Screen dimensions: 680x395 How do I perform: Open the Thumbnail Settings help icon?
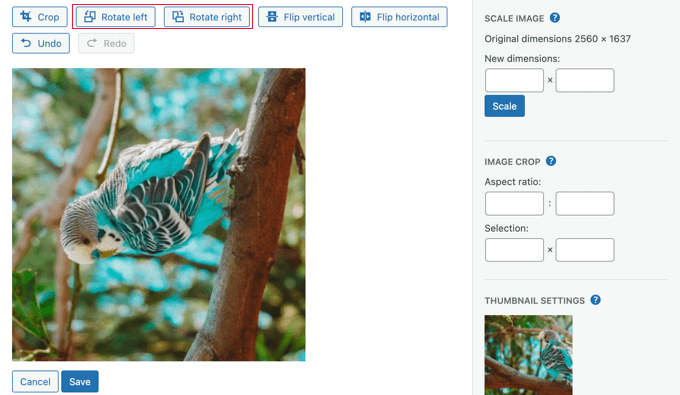pos(595,300)
